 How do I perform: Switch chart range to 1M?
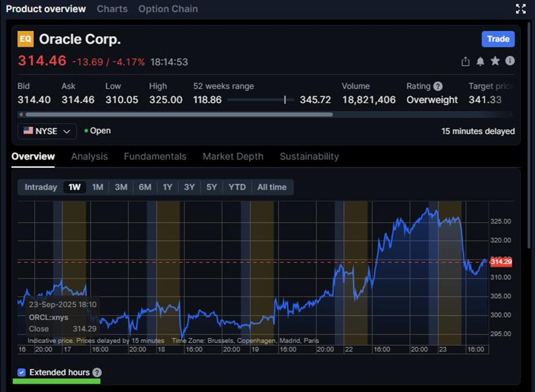pyautogui.click(x=97, y=187)
